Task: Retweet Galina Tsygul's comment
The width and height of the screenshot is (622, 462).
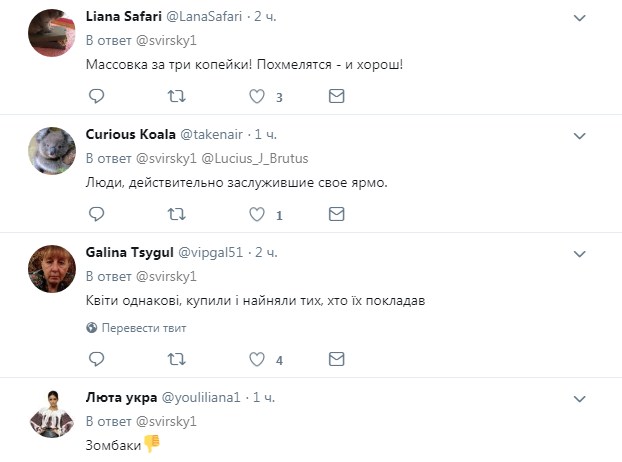Action: (x=177, y=359)
